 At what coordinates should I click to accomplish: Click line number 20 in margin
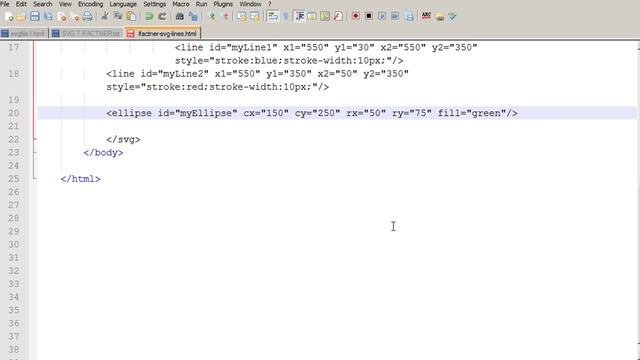(13, 113)
